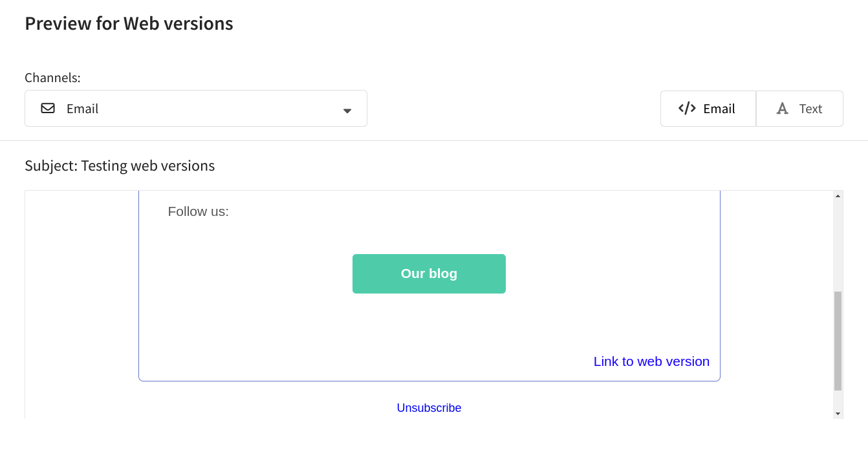The image size is (868, 450).
Task: Open the Email channel combo box
Action: (x=196, y=109)
